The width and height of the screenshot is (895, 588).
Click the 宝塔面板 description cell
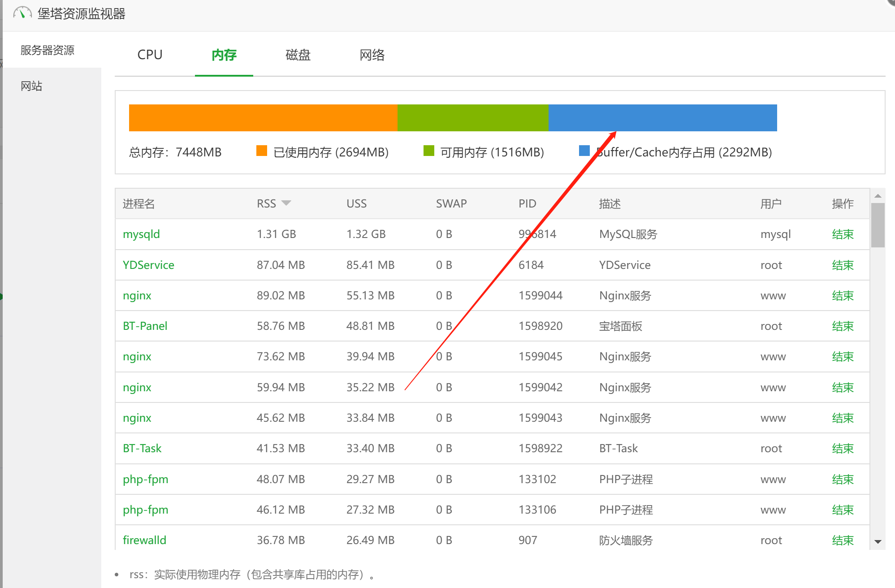pyautogui.click(x=621, y=326)
